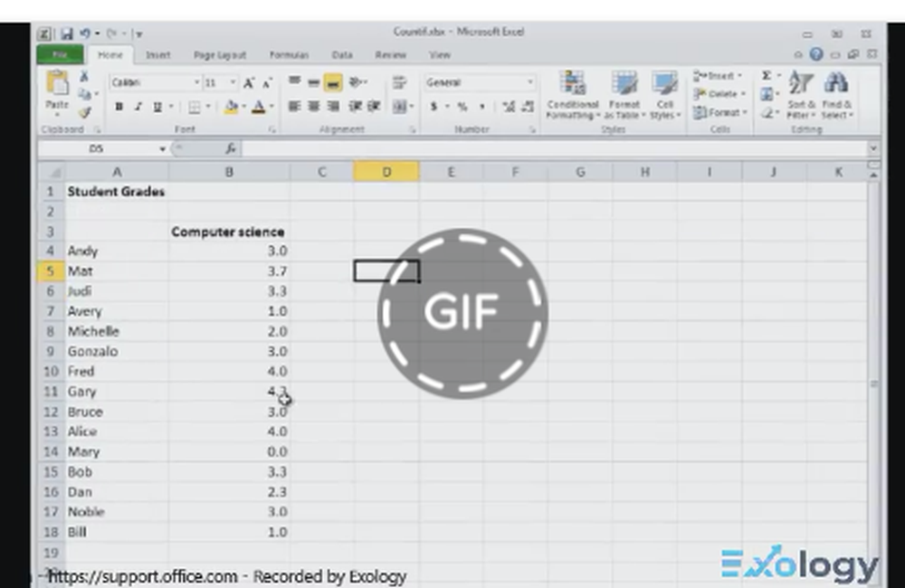Open the General number format dropdown
This screenshot has height=588, width=905.
click(529, 82)
